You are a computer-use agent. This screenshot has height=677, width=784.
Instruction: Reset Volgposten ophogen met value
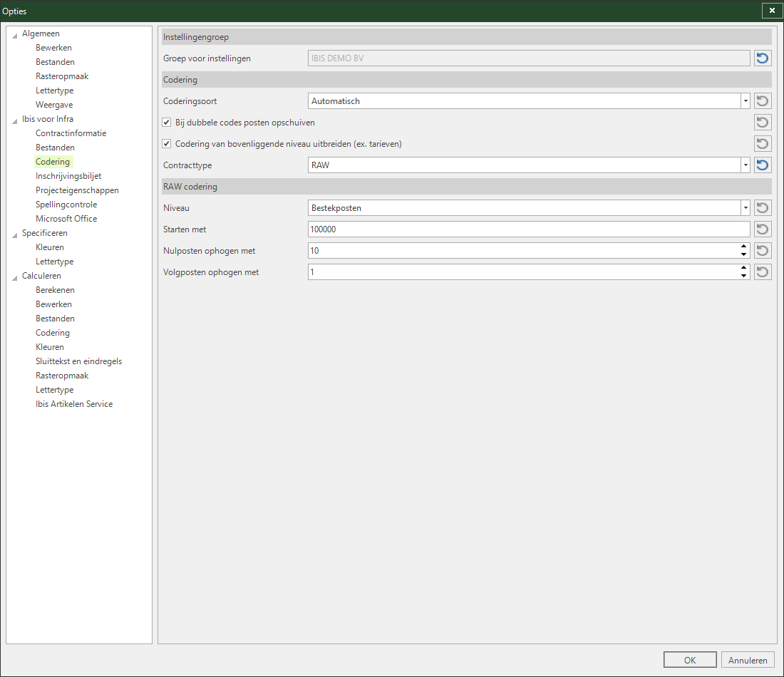pos(763,272)
